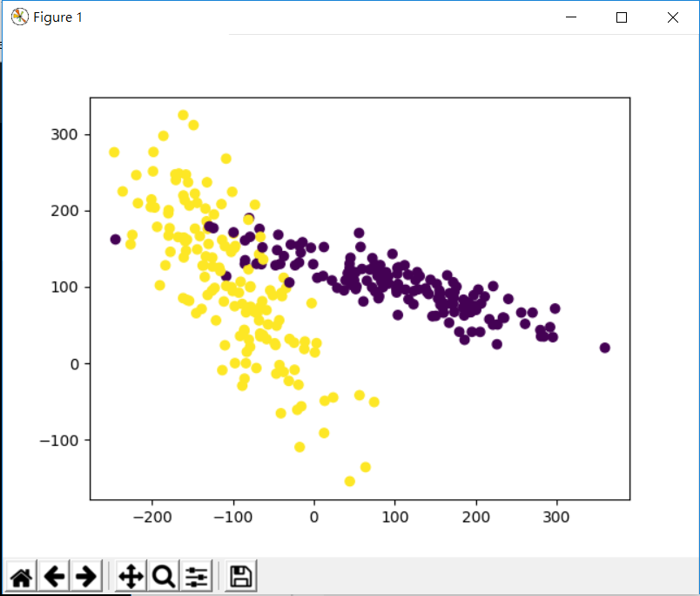Click the rightmost purple data point
Screen dimensions: 700x596
coord(605,348)
